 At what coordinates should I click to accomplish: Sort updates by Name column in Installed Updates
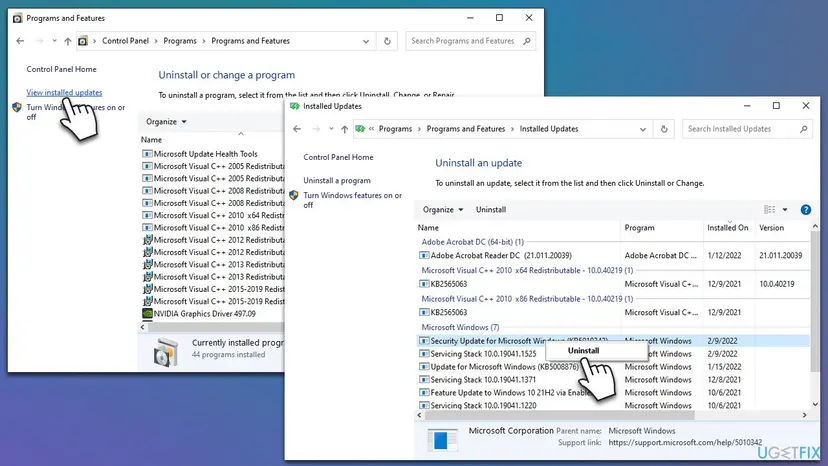tap(518, 228)
